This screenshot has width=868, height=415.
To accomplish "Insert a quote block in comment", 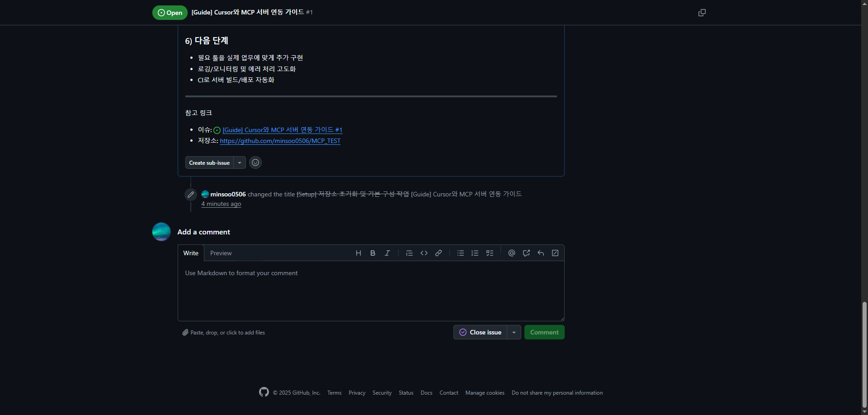I will (x=409, y=253).
